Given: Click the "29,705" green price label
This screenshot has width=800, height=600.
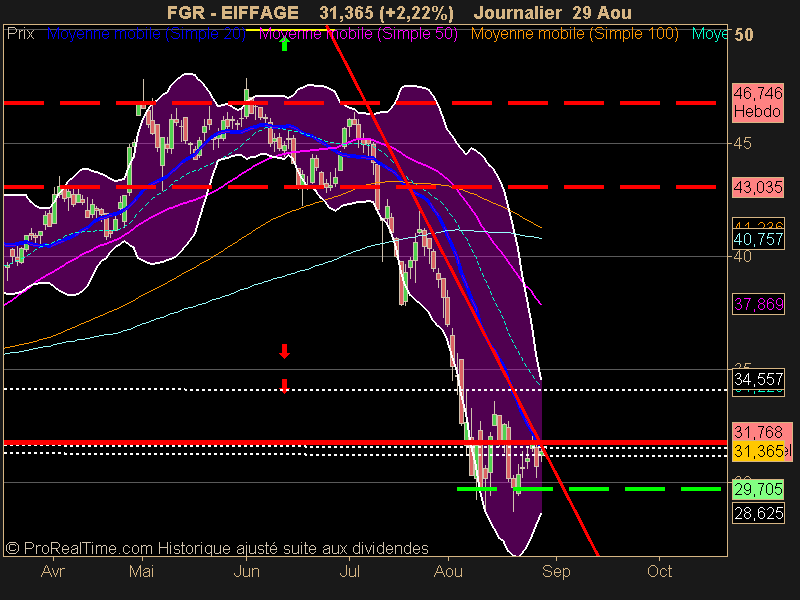Looking at the screenshot, I should coord(758,489).
